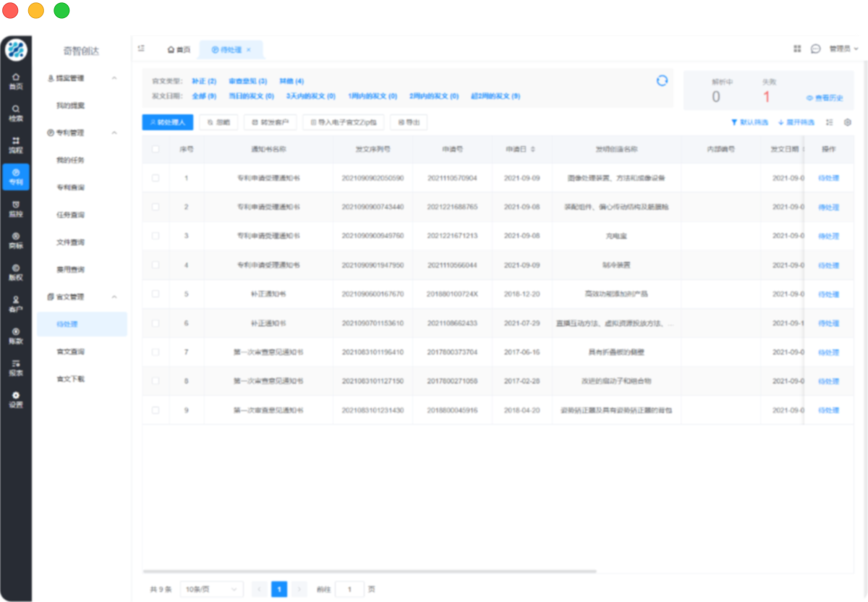Open the 管理员 user dropdown
Screen dimensions: 868x602
[x=843, y=48]
